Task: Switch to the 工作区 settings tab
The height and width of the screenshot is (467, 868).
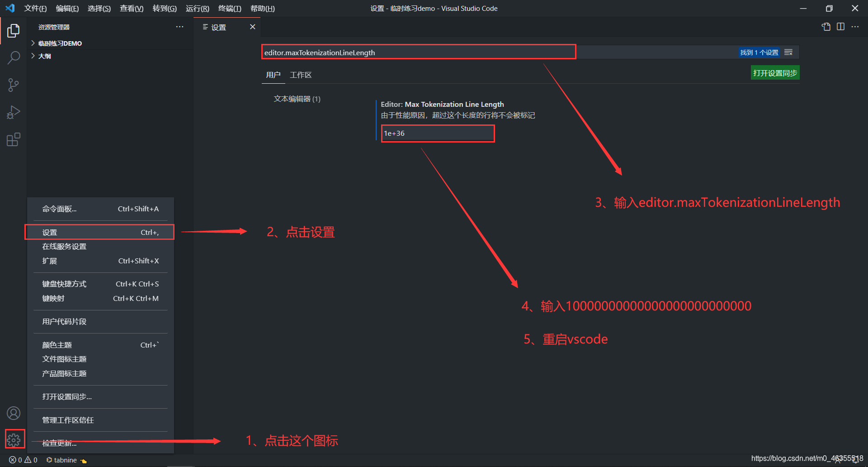Action: [301, 75]
